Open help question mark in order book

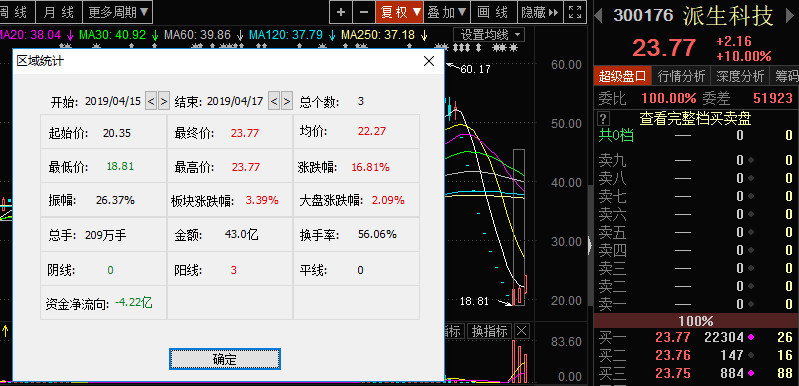603,119
